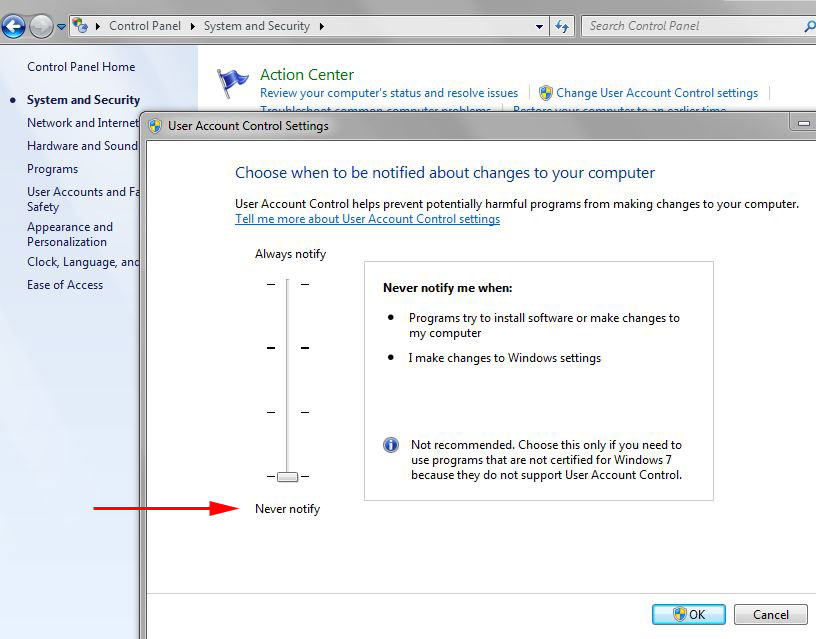Click the search magnifier icon
Viewport: 816px width, 639px height.
coord(810,26)
